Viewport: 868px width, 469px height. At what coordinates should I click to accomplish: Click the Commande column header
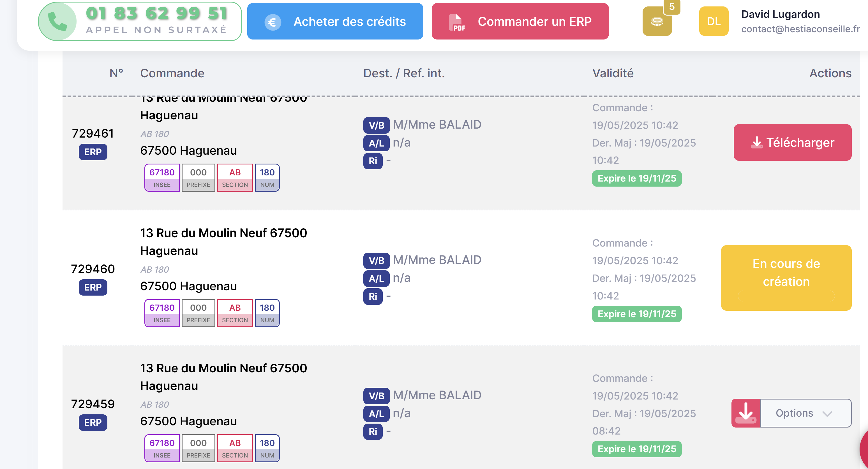pos(172,73)
